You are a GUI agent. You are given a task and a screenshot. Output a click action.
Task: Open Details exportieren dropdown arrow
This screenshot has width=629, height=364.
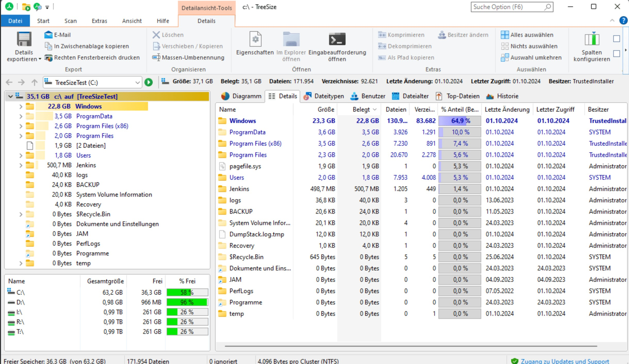[x=40, y=59]
